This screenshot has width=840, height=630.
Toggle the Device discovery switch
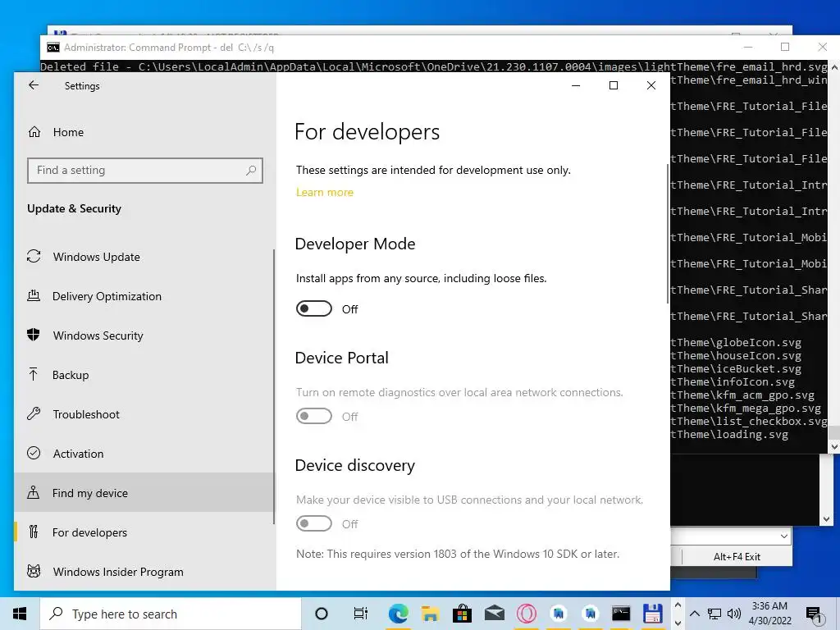[x=314, y=523]
